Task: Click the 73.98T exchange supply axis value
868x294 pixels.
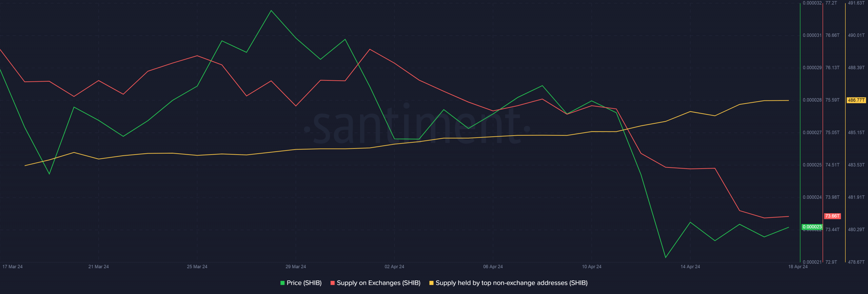Action: point(832,197)
